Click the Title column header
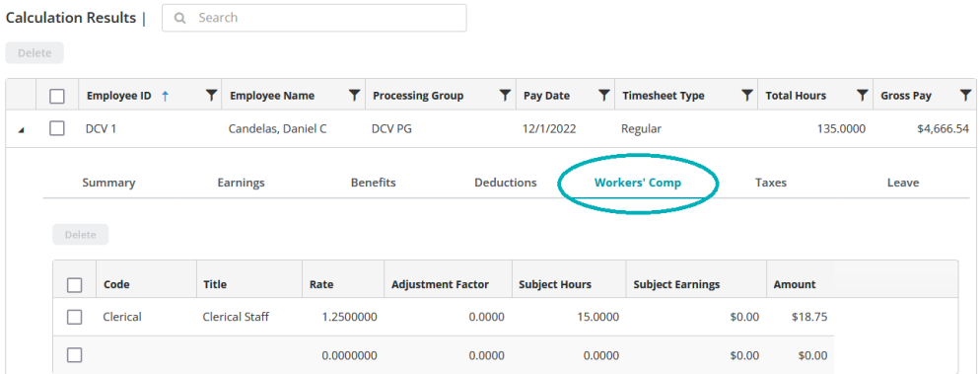The image size is (980, 374). [214, 284]
